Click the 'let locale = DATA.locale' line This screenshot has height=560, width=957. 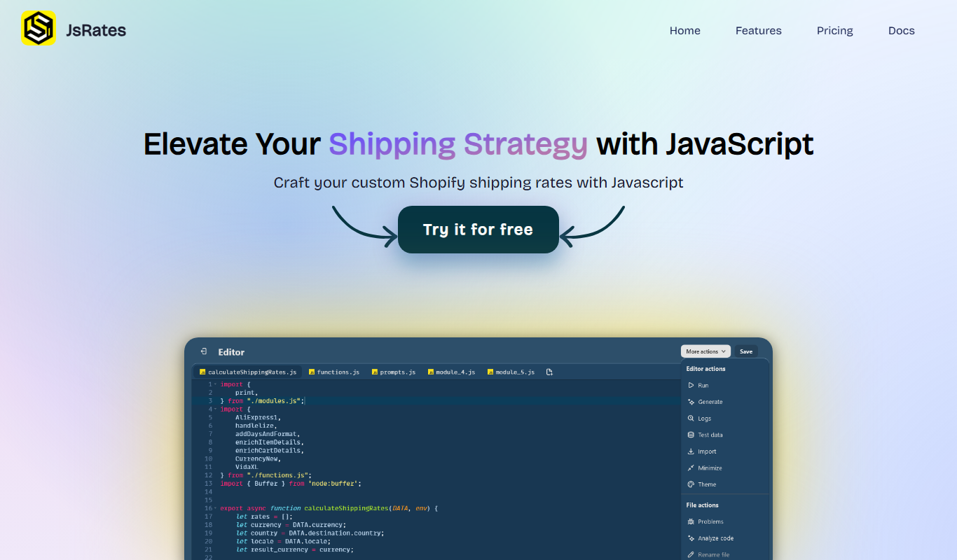(283, 541)
